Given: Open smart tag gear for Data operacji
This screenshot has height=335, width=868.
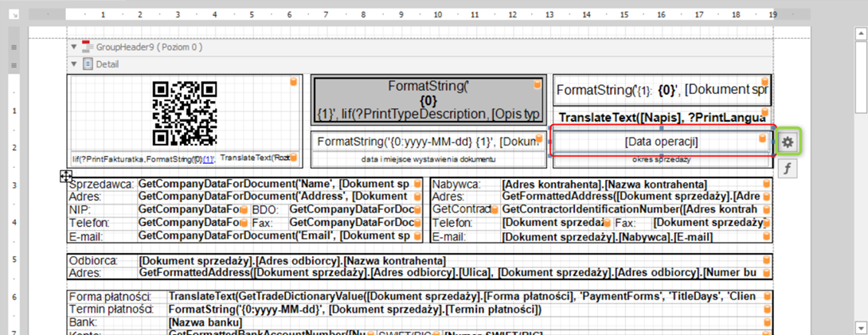Looking at the screenshot, I should pyautogui.click(x=788, y=142).
